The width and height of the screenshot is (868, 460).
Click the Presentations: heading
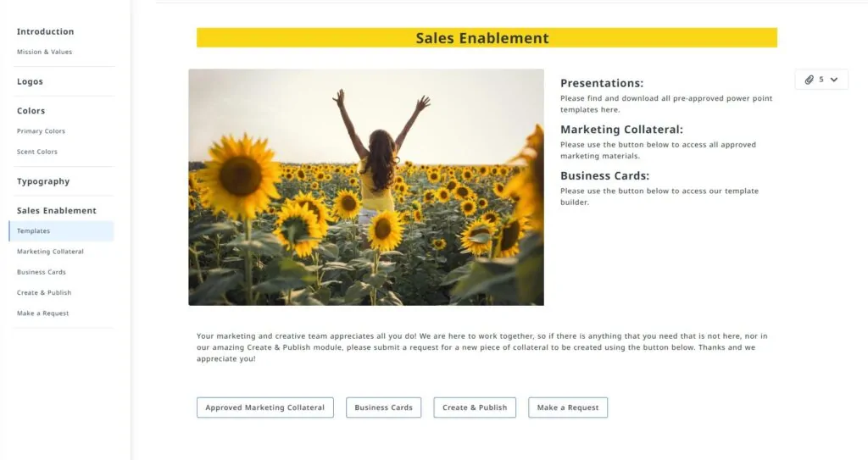[x=602, y=83]
